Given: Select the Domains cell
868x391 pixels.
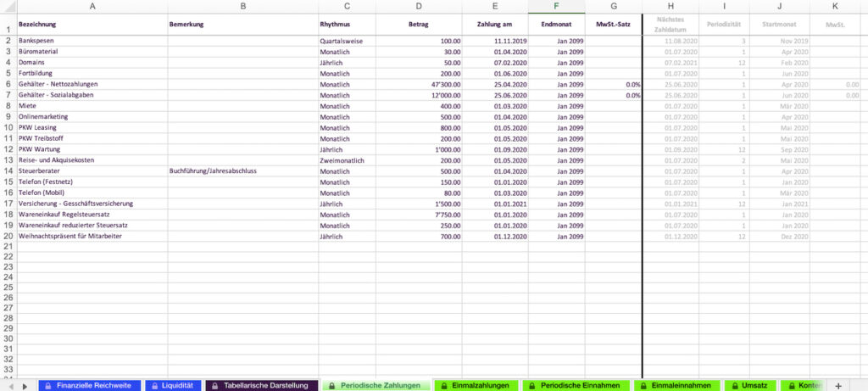Looking at the screenshot, I should [x=92, y=63].
